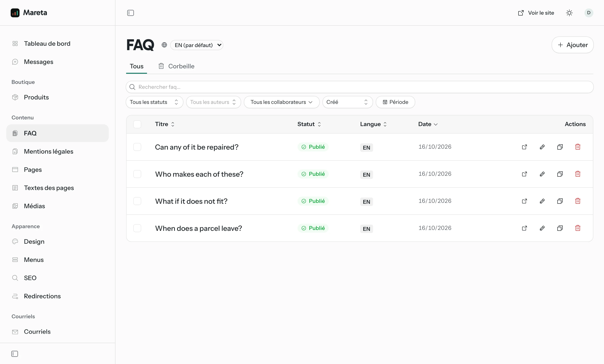Switch to the Corbeille tab

[177, 66]
